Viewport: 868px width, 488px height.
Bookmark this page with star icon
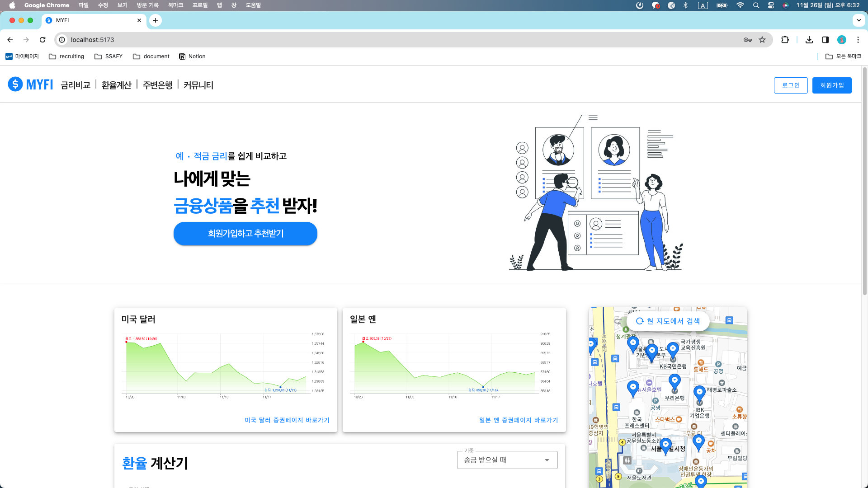(x=762, y=40)
